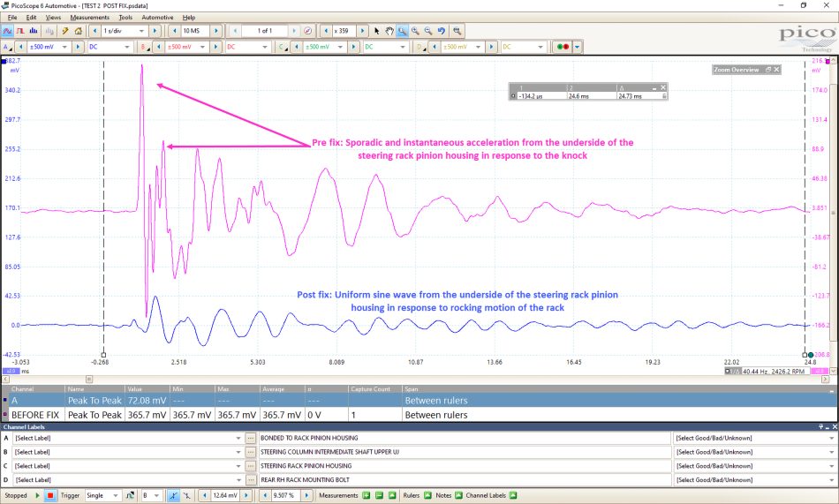Viewport: 839px width, 504px height.
Task: Show the Rulers panel icon
Action: [427, 495]
